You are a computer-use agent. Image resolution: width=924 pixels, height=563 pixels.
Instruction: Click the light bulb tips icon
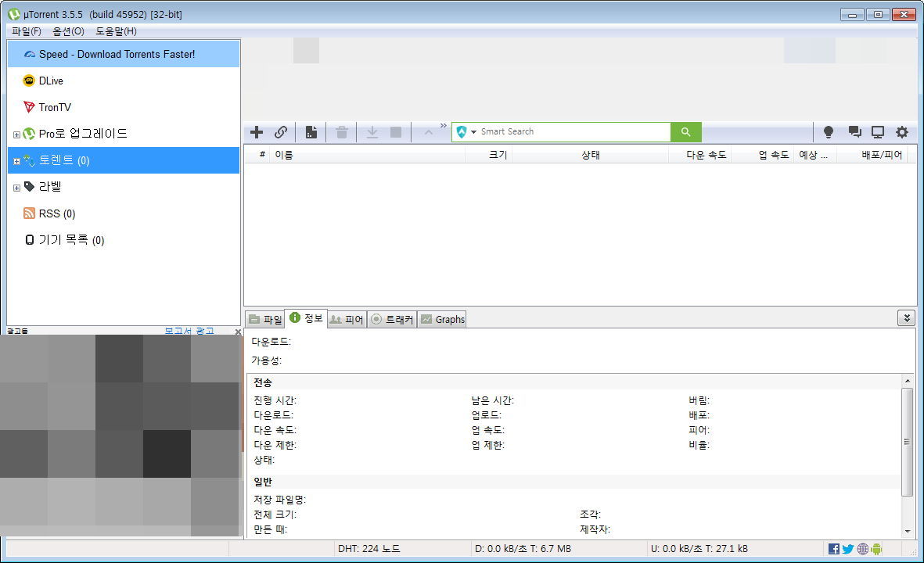828,132
